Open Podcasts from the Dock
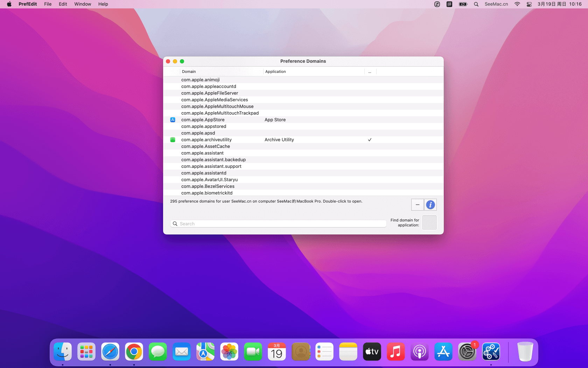 [420, 352]
